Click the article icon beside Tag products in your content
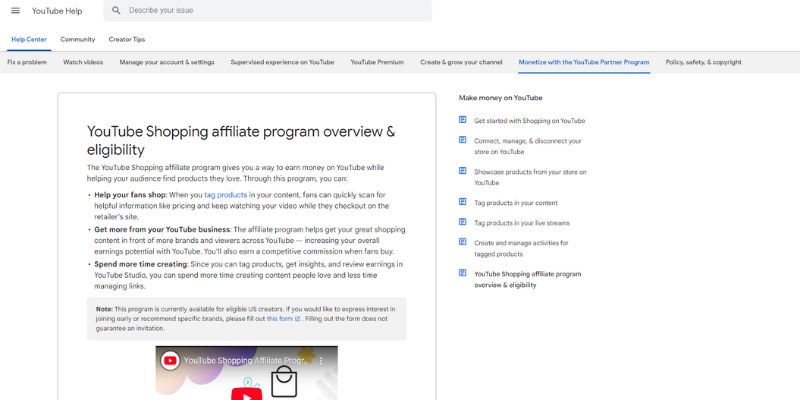This screenshot has width=800, height=400. (462, 202)
